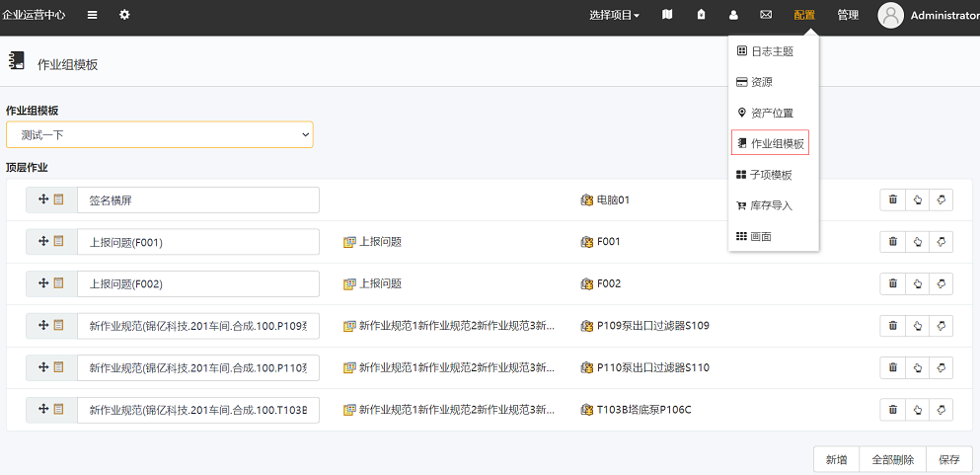Viewport: 980px width, 475px height.
Task: Delete the 签名横屏 row using trash icon
Action: [893, 199]
